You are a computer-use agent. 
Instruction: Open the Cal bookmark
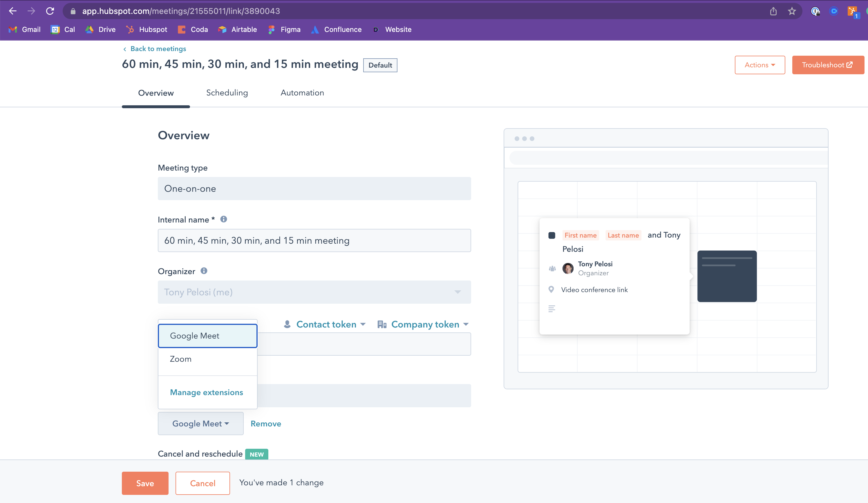point(63,29)
